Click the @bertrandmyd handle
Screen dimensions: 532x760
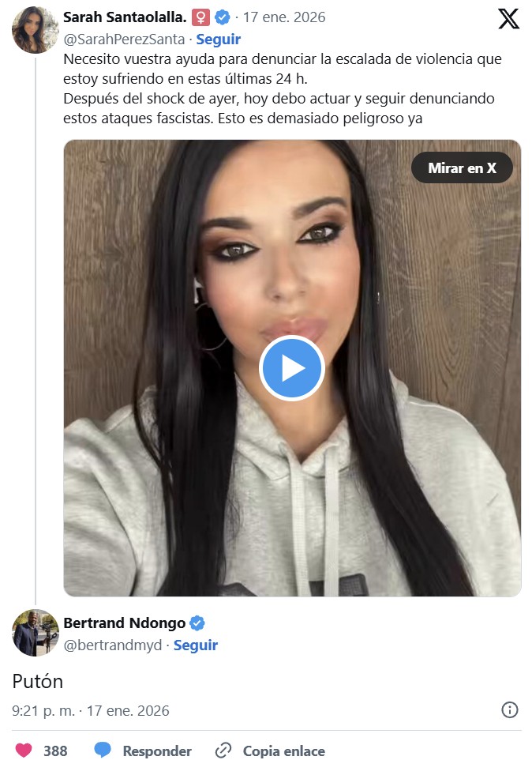click(x=113, y=645)
